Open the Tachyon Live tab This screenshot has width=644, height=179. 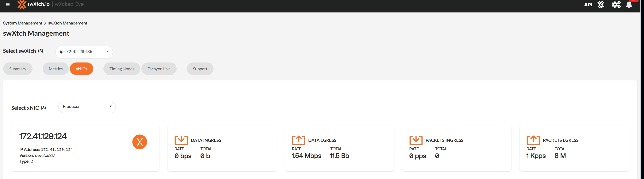(159, 69)
